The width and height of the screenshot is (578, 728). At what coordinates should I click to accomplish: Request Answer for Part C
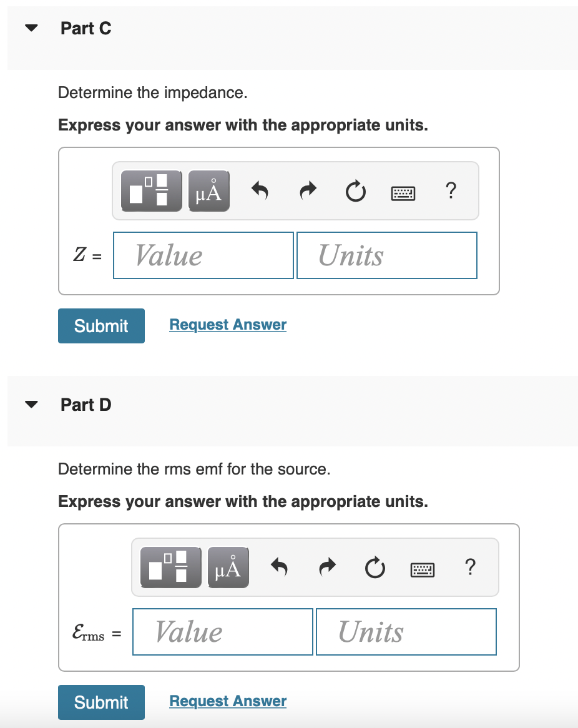coord(228,325)
